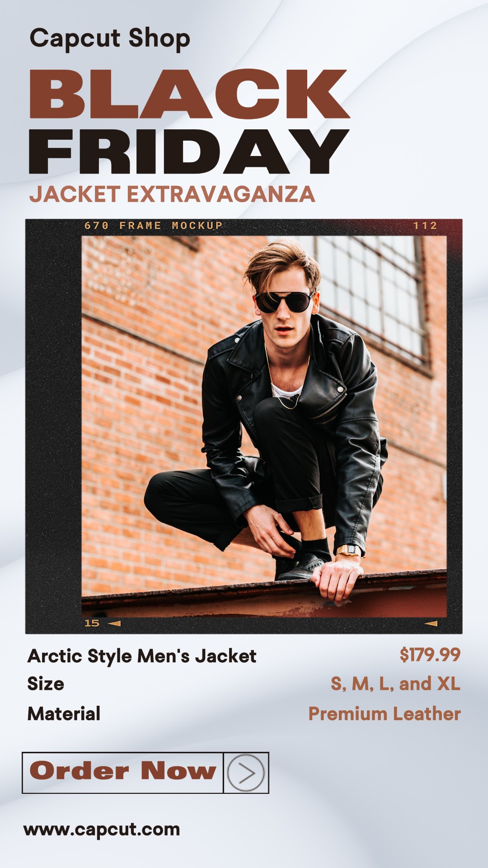Click the Arctic Style Men's Jacket product name
The width and height of the screenshot is (488, 868).
(142, 656)
